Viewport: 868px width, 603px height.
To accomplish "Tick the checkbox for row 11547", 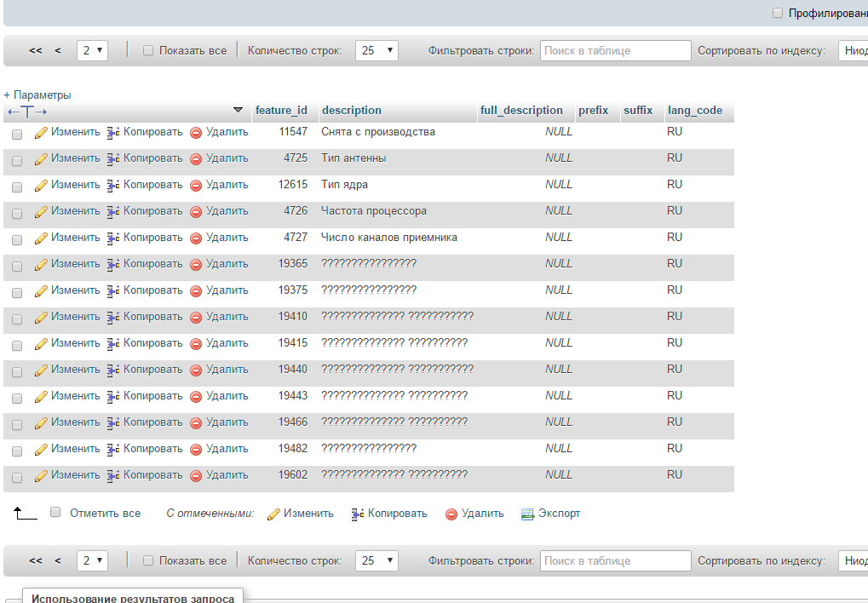I will 17,135.
